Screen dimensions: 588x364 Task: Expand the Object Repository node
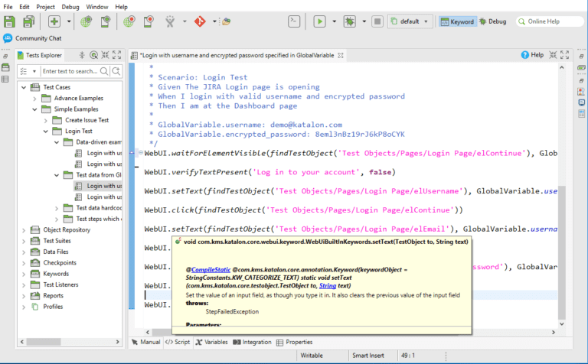pyautogui.click(x=24, y=229)
